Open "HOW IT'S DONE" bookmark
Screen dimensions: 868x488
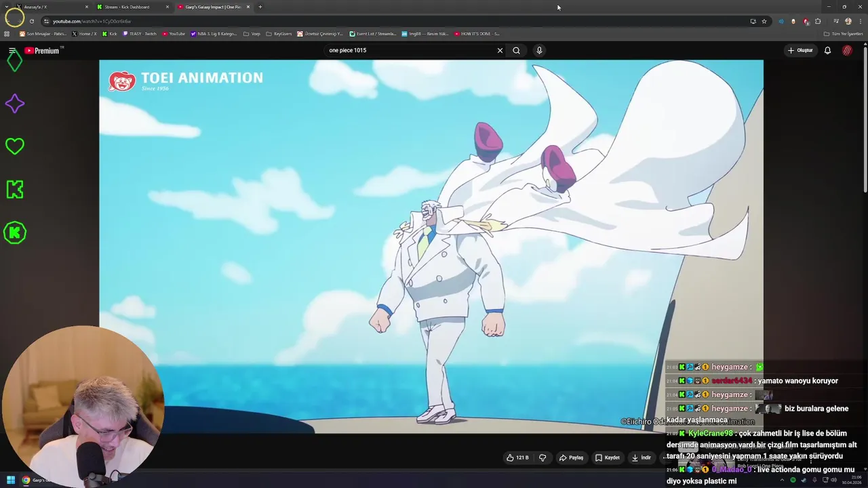pos(477,34)
